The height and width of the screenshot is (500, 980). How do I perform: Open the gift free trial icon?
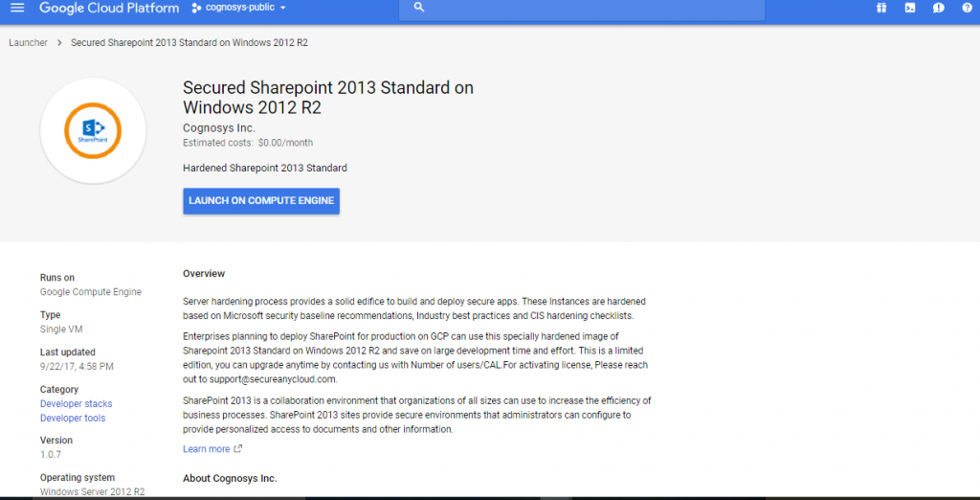pos(881,8)
